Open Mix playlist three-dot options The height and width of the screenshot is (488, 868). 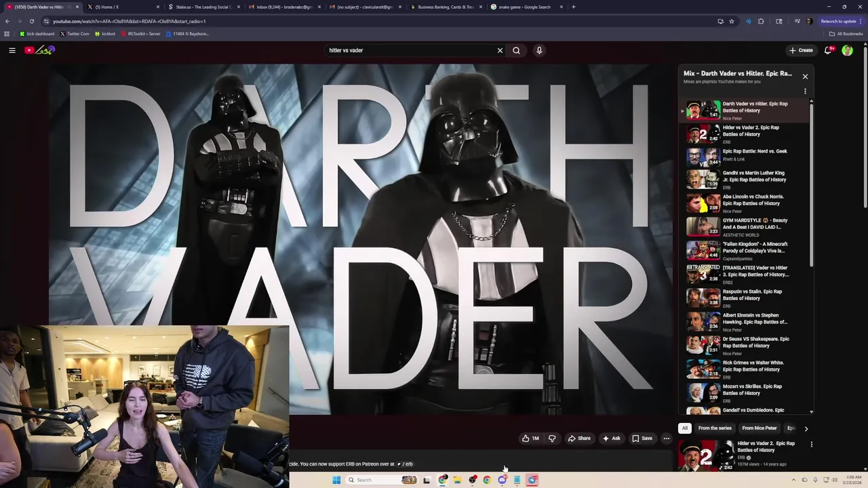click(x=805, y=91)
